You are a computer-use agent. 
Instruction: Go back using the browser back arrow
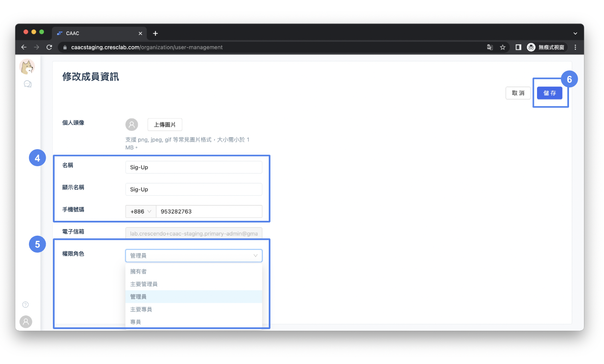coord(24,47)
